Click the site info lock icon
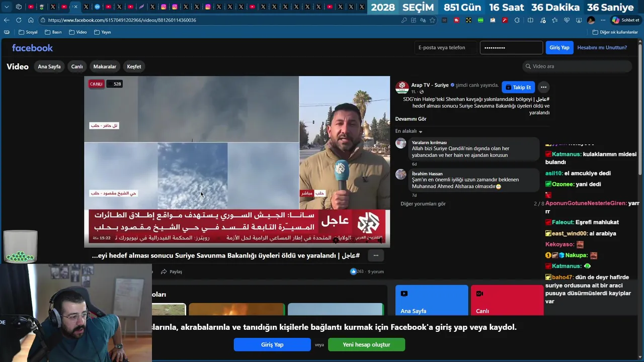Viewport: 644px width, 362px height. [43, 20]
